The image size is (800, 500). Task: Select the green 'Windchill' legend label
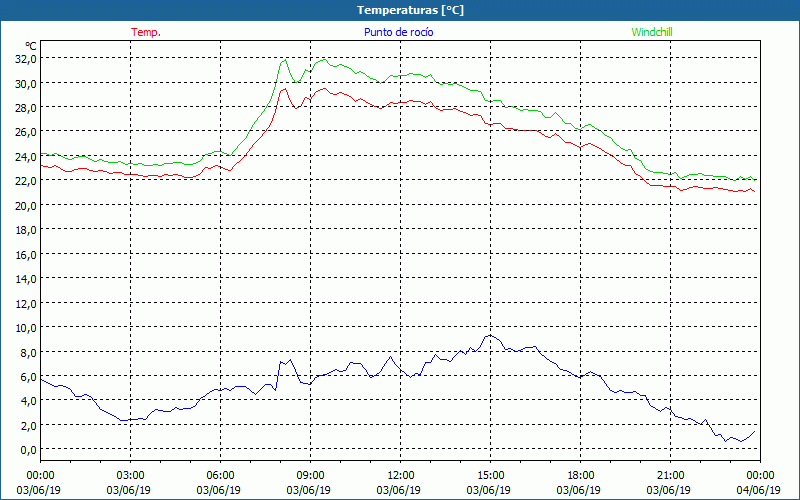click(x=652, y=32)
